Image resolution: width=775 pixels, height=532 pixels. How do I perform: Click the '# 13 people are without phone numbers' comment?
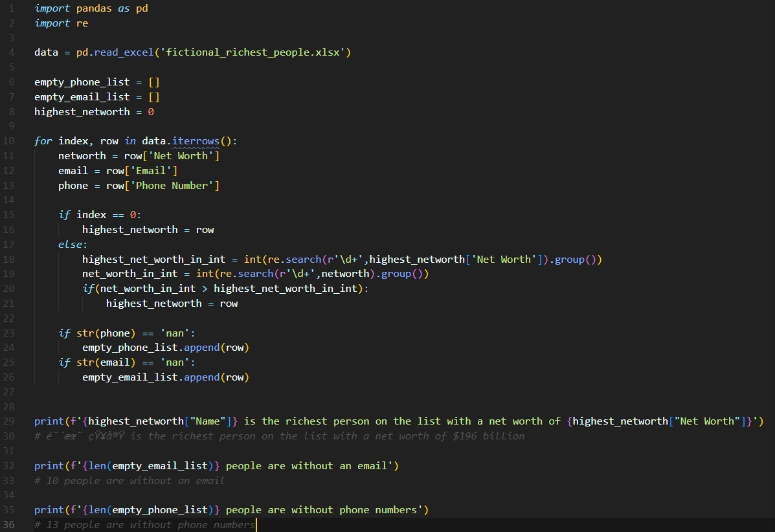tap(145, 525)
